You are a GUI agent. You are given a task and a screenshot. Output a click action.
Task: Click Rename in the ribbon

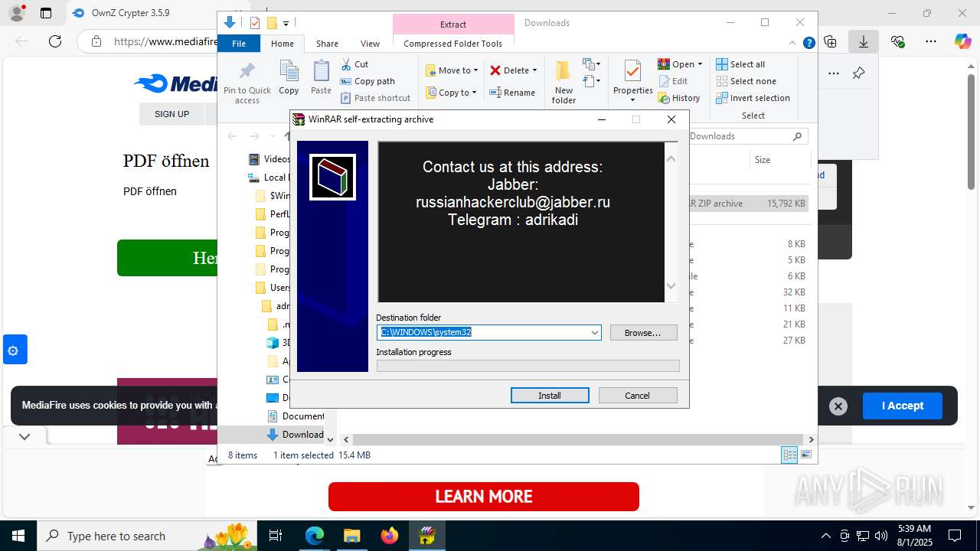(513, 93)
